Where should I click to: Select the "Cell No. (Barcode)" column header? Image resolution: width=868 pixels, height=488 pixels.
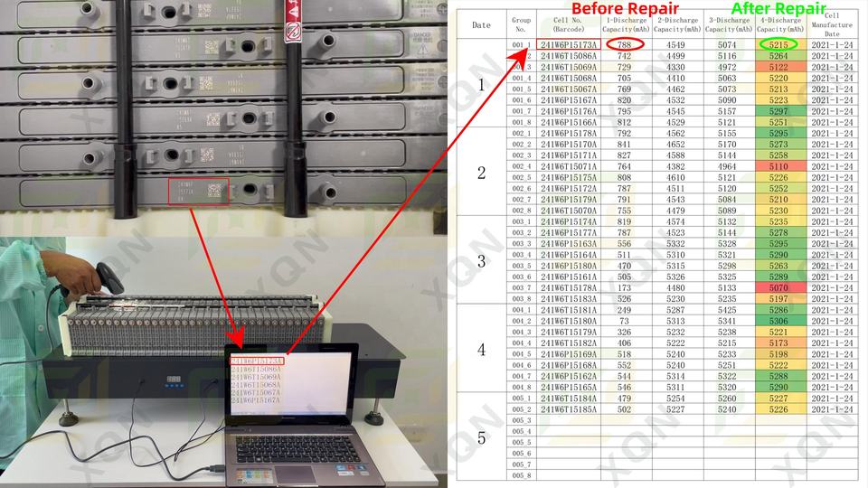click(569, 25)
